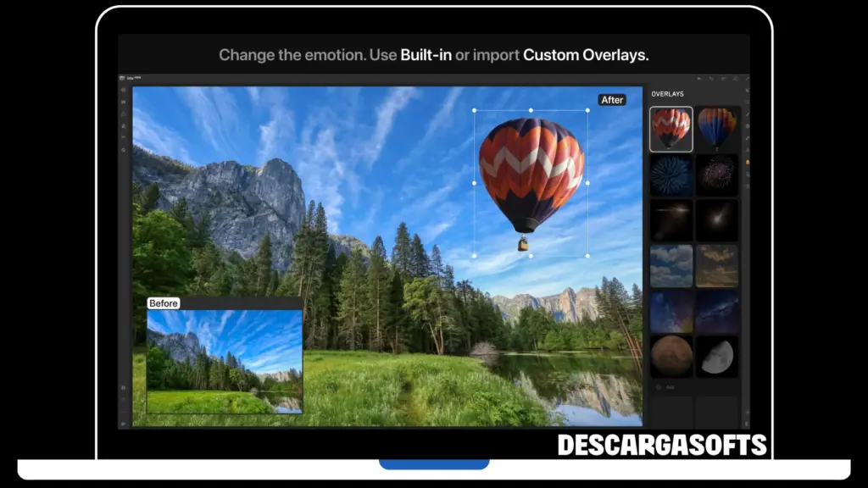868x488 pixels.
Task: Click the top icon in left sidebar
Action: (124, 90)
